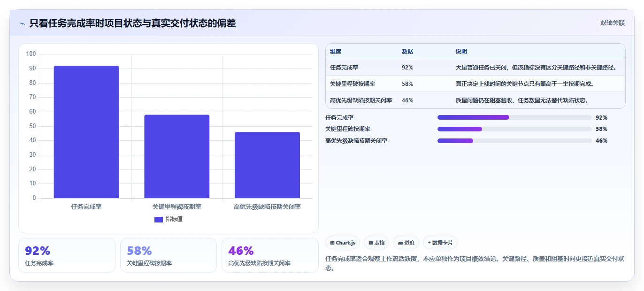644x291 pixels.
Task: Click the 指标值 legend color box
Action: tap(159, 219)
